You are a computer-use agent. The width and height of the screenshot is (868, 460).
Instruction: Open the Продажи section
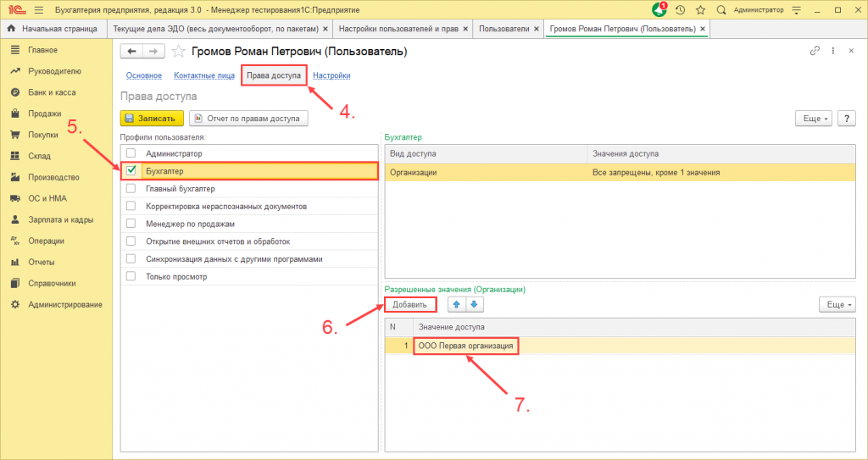coord(44,114)
